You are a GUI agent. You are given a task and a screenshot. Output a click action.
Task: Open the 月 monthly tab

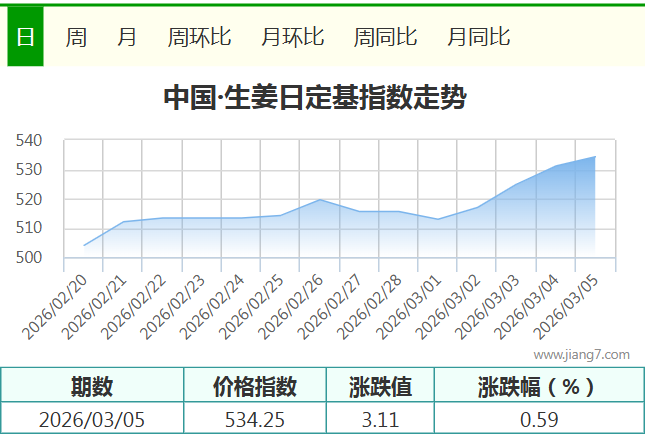(x=127, y=37)
